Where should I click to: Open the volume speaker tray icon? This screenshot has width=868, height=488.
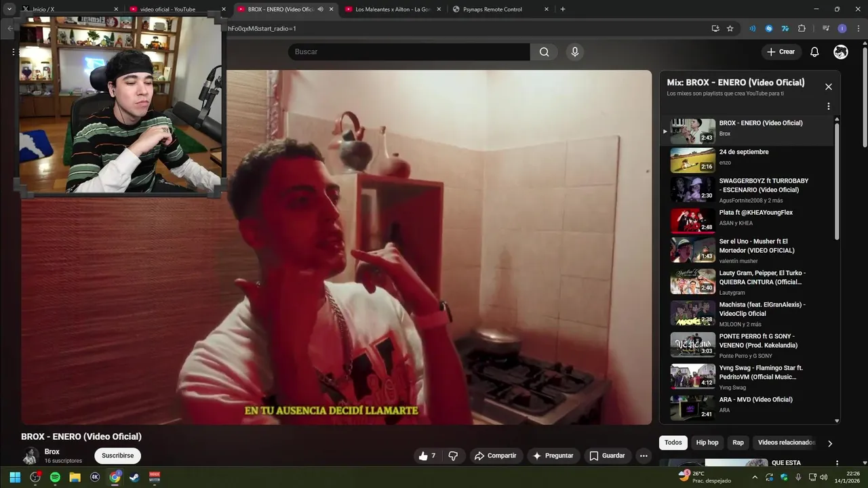coord(824,477)
